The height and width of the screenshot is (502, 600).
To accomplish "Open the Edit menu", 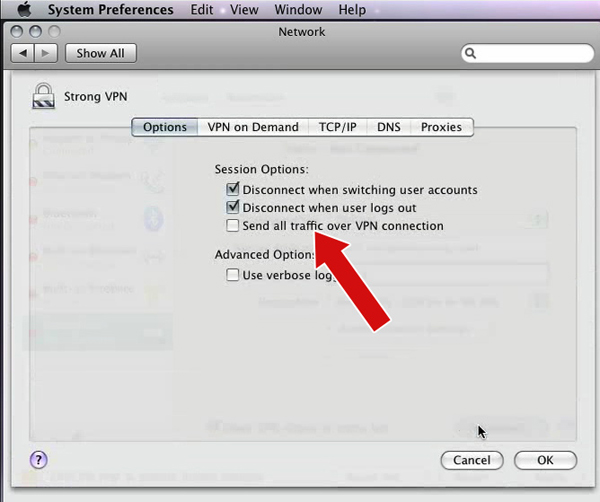I will (202, 10).
